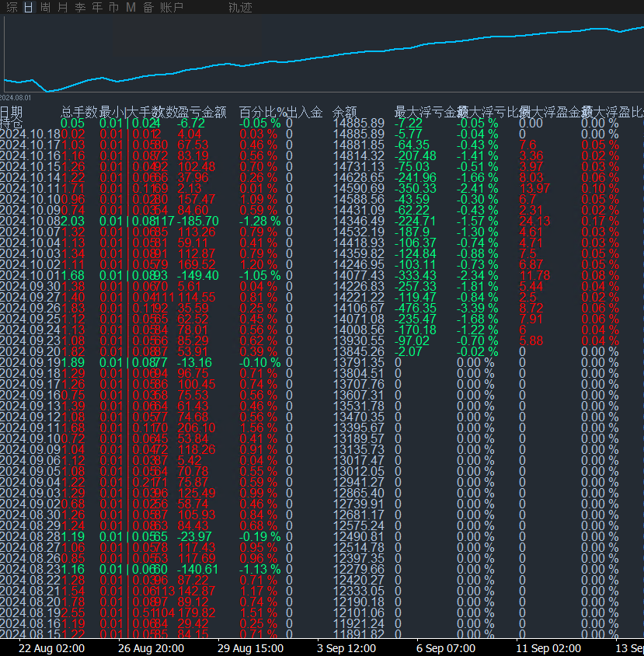Select the 2024.10.01 date row
The width and height of the screenshot is (644, 656).
(x=30, y=275)
